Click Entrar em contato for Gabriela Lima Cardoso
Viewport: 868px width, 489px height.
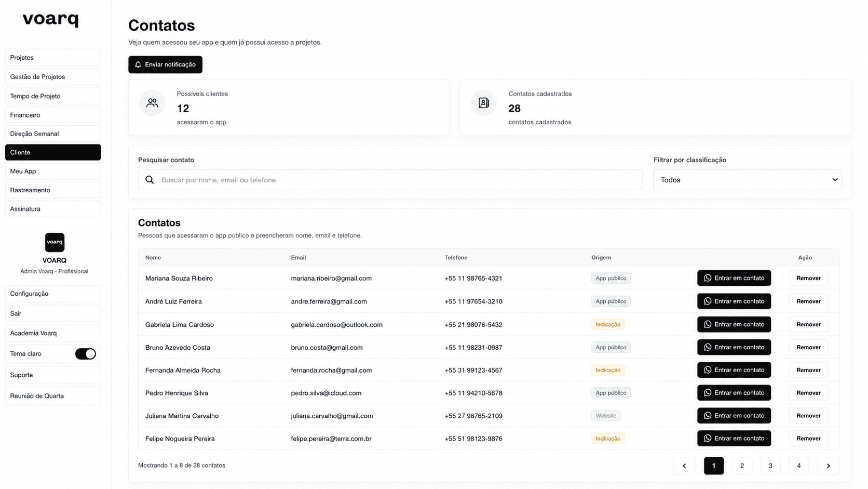(734, 324)
